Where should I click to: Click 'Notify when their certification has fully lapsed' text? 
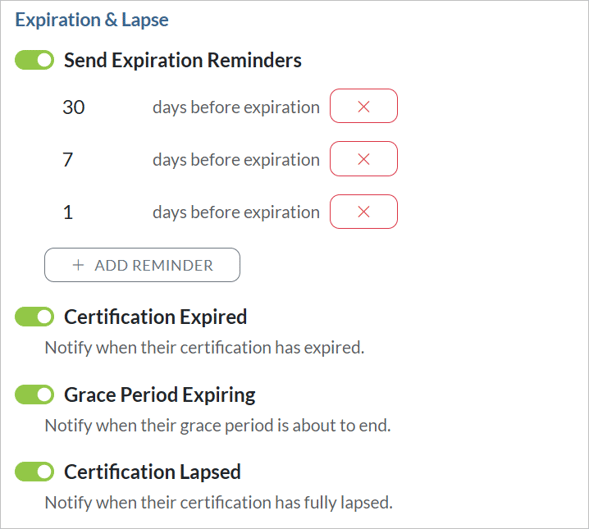pyautogui.click(x=219, y=503)
